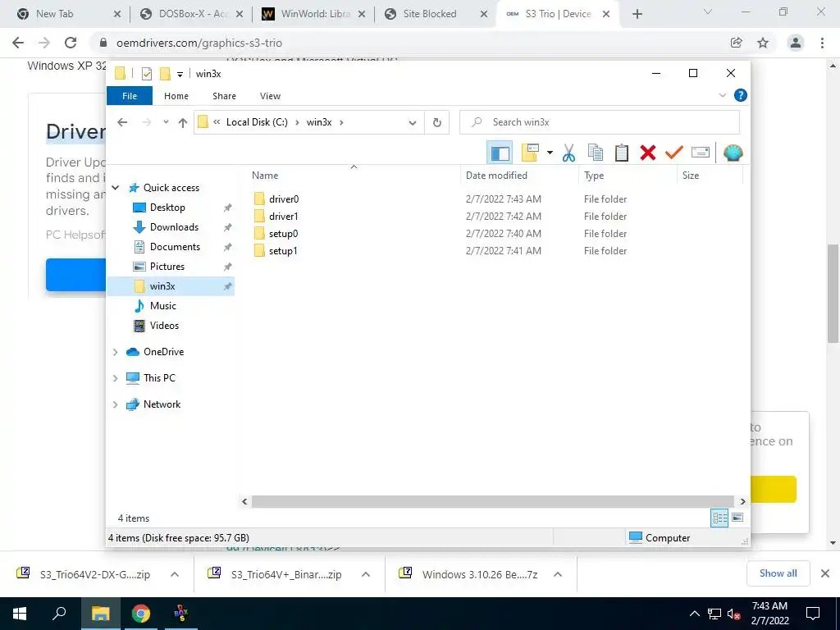Open Explorer help question mark icon
840x630 pixels.
click(x=741, y=95)
